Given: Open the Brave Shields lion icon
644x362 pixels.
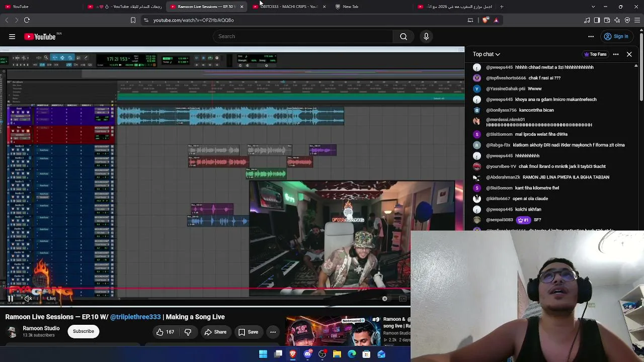Looking at the screenshot, I should (x=485, y=20).
